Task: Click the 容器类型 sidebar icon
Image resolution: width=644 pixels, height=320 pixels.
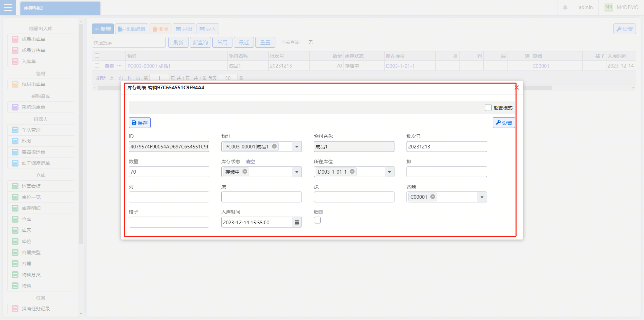Action: pyautogui.click(x=15, y=253)
